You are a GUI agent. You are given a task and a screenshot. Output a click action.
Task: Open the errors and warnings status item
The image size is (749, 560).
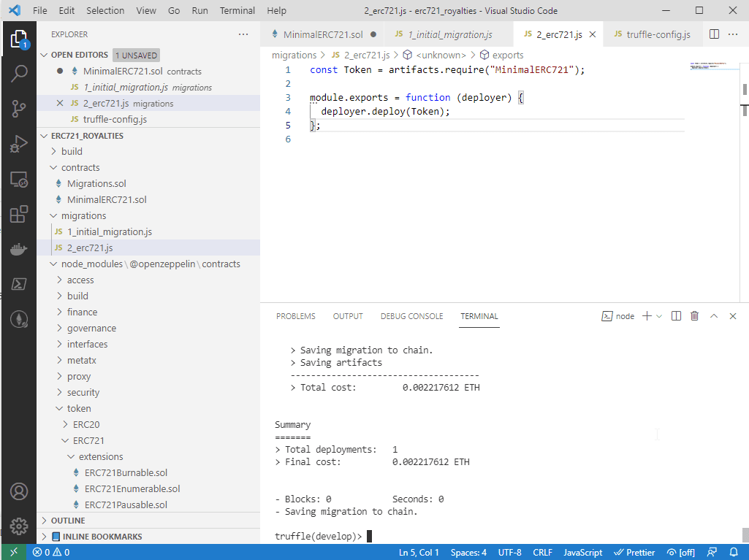tap(51, 553)
